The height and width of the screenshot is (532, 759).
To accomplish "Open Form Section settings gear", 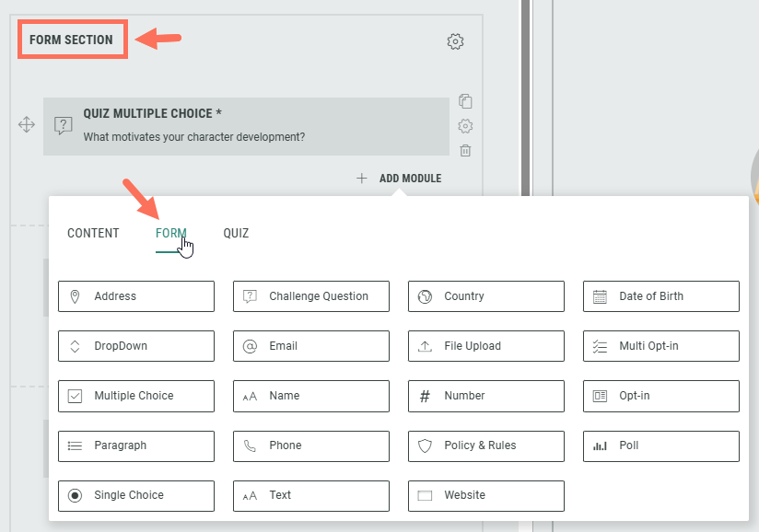I will 455,41.
